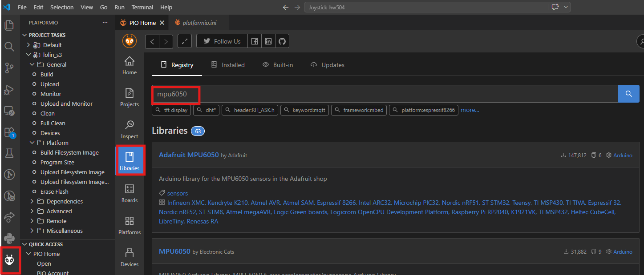Go forward in PIO Home navigation
The width and height of the screenshot is (644, 275).
[166, 41]
